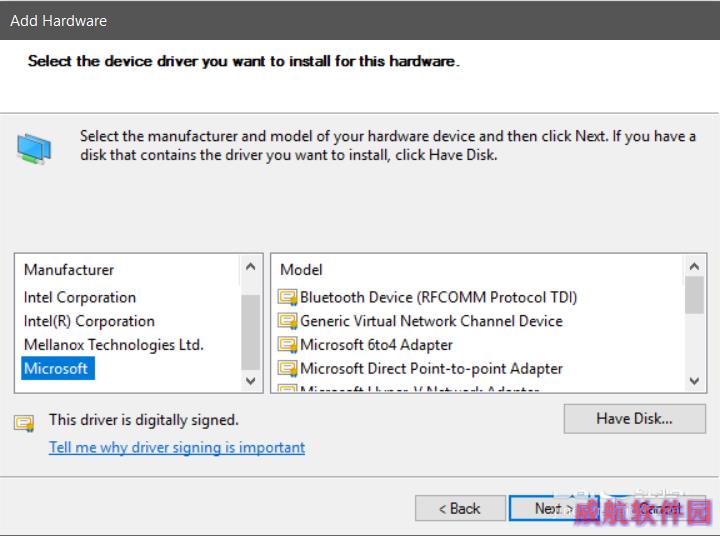Click Manufacturer list scroll up arrow
This screenshot has width=720, height=536.
pos(251,266)
